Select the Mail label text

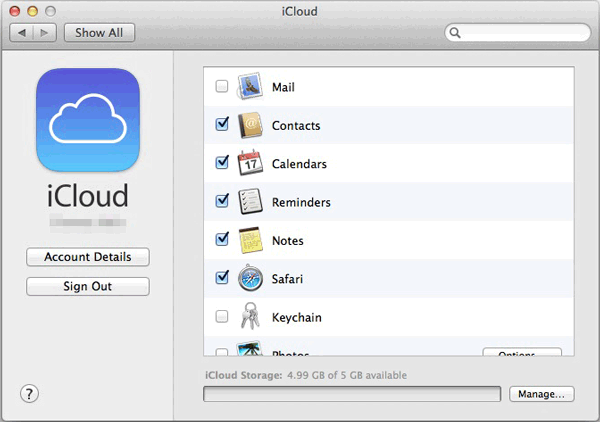[283, 87]
